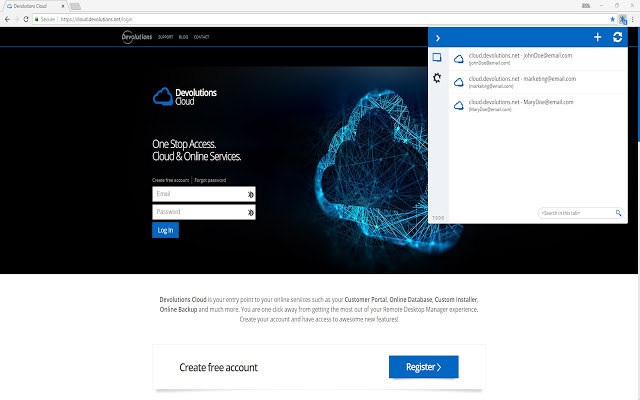This screenshot has height=400, width=640.
Task: Click the Devolutions logo in header
Action: tap(137, 37)
